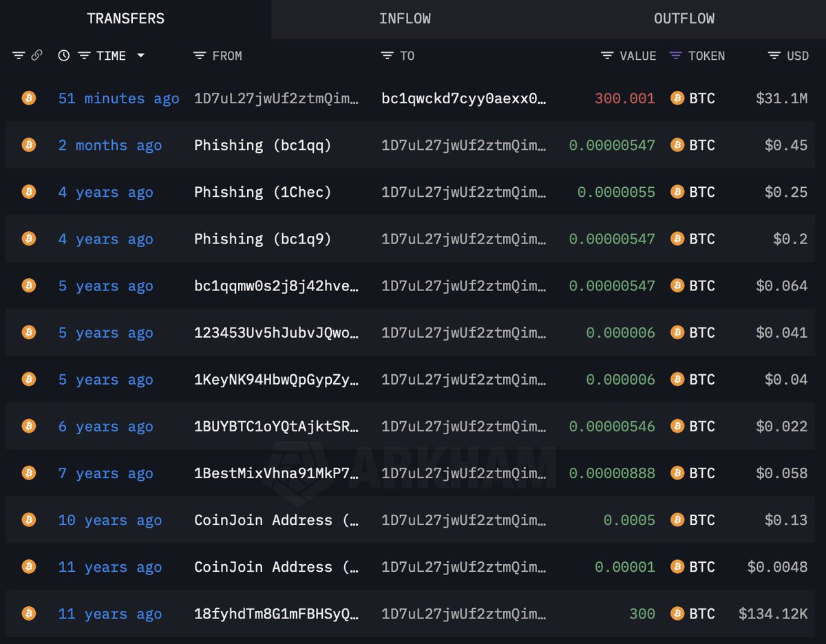Click Bitcoin chain icon on 2 months ago row
This screenshot has height=644, width=826.
28,144
